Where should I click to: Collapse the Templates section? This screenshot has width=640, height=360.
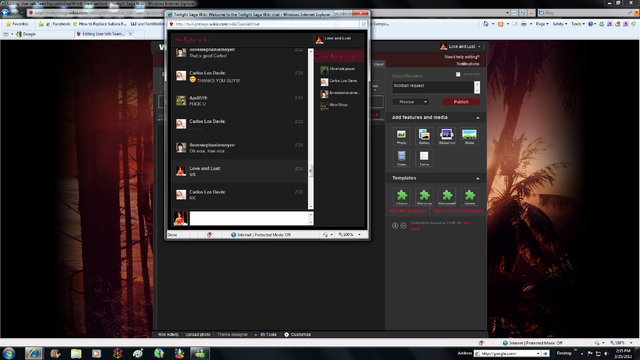478,178
